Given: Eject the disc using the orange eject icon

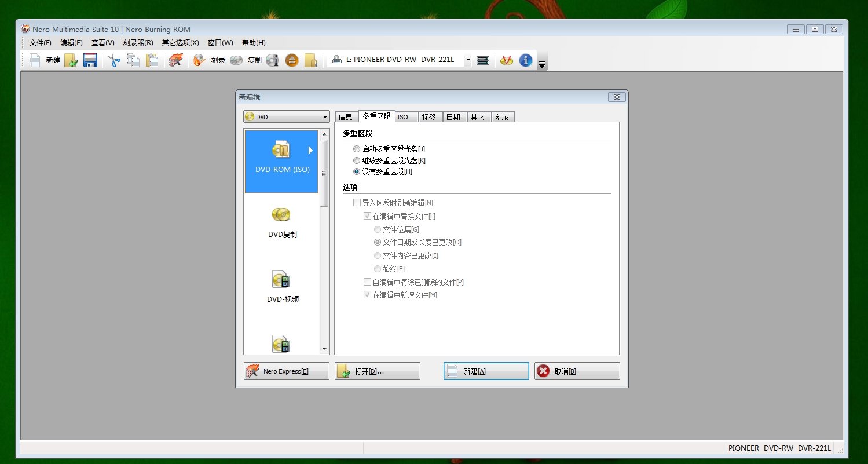Looking at the screenshot, I should coord(291,60).
